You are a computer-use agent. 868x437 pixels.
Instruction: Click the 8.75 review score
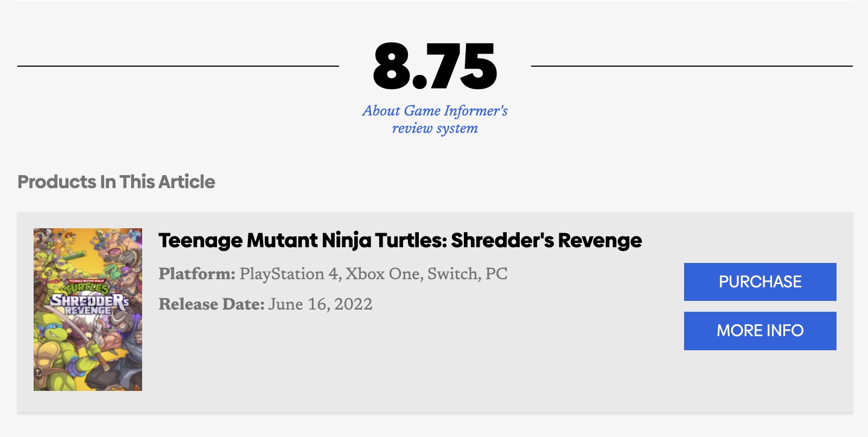[x=435, y=66]
